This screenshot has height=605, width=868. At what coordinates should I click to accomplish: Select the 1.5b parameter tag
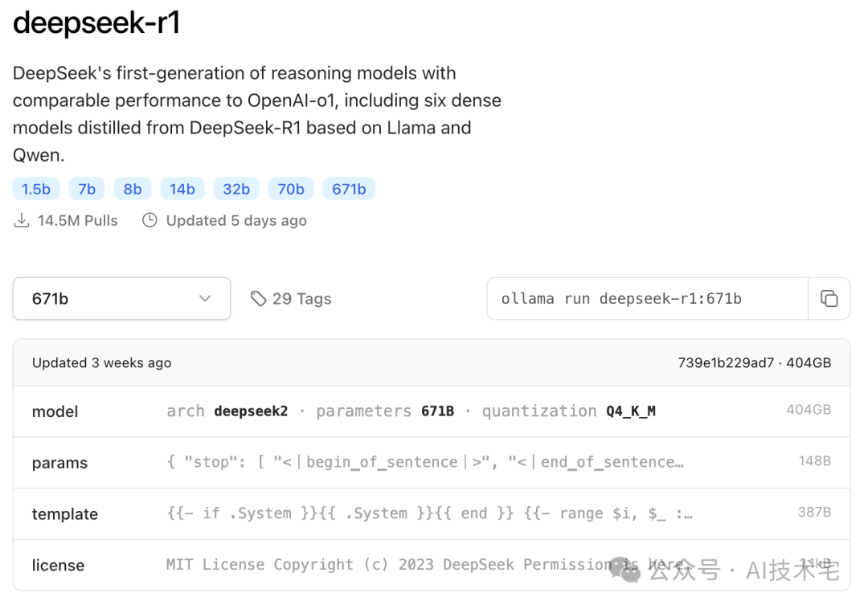coord(36,188)
